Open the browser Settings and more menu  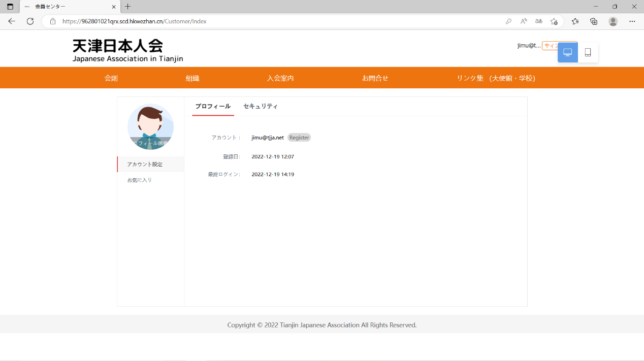tap(632, 21)
